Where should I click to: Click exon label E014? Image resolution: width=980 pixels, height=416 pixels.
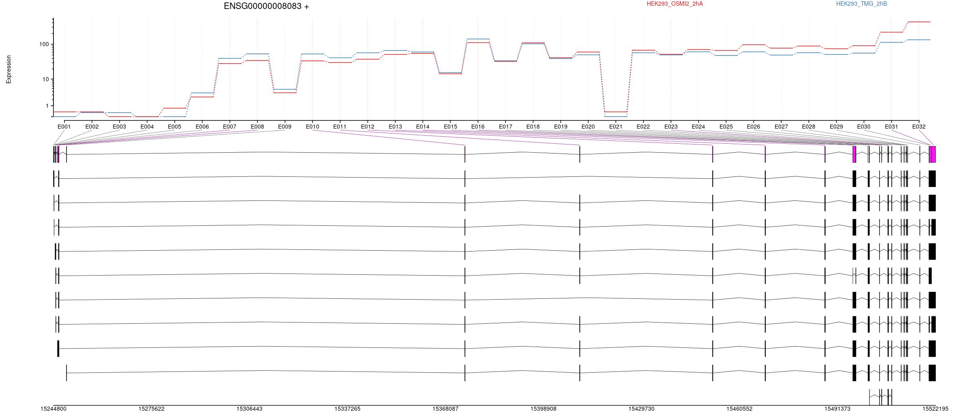click(x=423, y=127)
